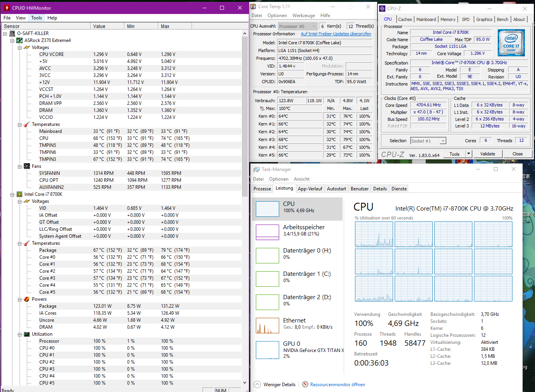The height and width of the screenshot is (392, 535).
Task: Click the HWMonitor scrollbar up arrow
Action: click(245, 33)
